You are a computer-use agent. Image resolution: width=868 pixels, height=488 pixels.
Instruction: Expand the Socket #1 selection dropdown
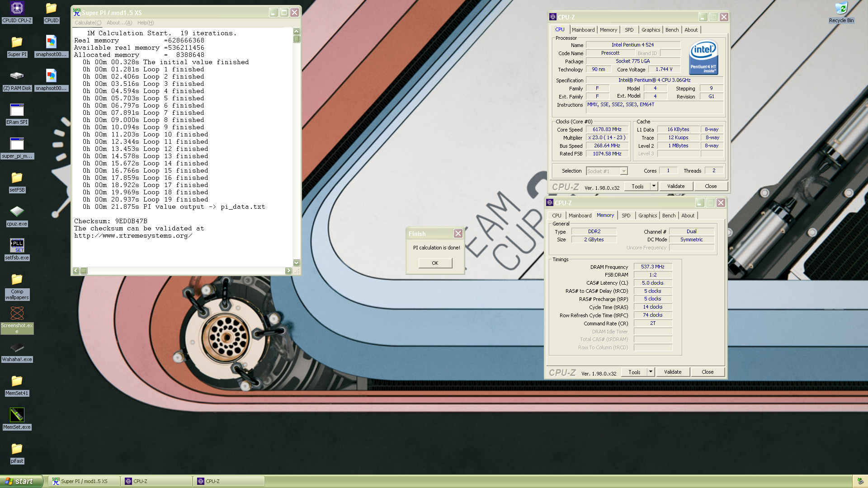(623, 171)
